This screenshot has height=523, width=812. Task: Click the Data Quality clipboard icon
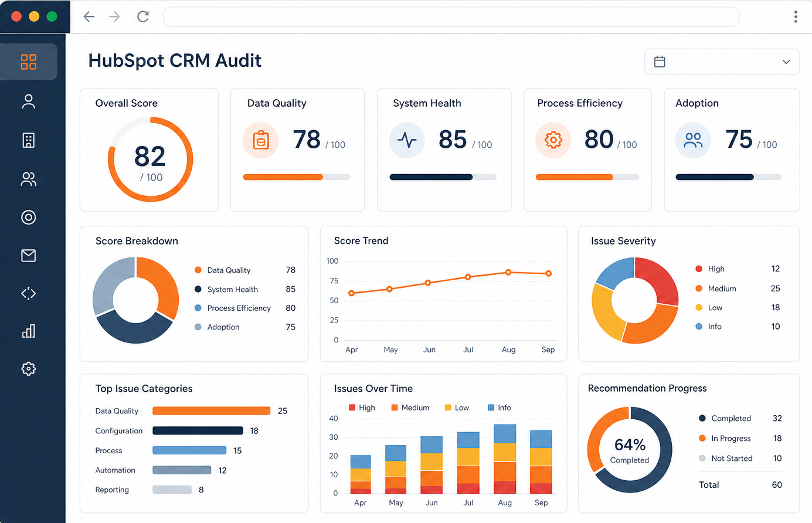point(260,140)
